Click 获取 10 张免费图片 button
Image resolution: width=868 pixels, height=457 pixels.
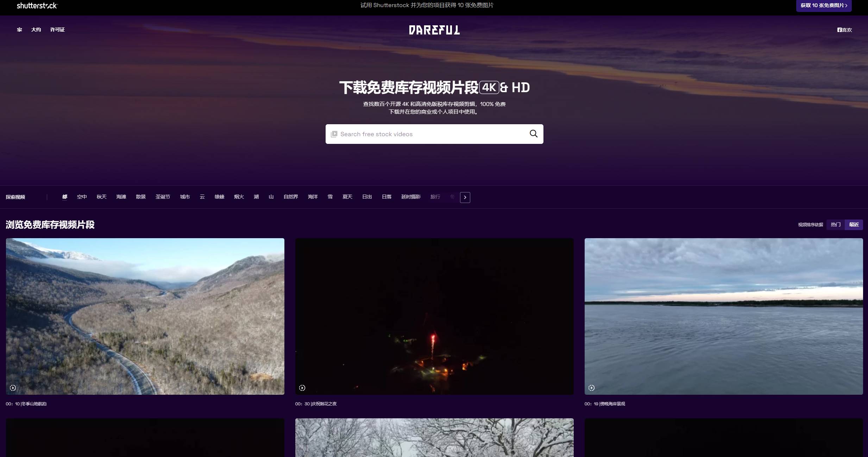[x=824, y=6]
